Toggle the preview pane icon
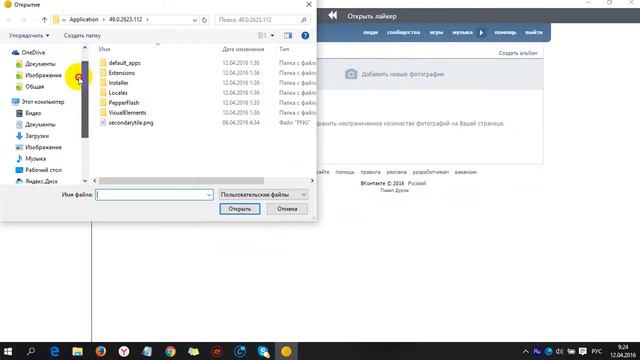The image size is (640, 360). coord(288,36)
